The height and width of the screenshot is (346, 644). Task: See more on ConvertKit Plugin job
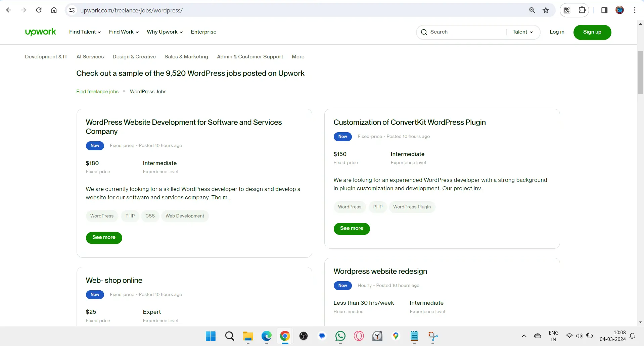coord(352,229)
